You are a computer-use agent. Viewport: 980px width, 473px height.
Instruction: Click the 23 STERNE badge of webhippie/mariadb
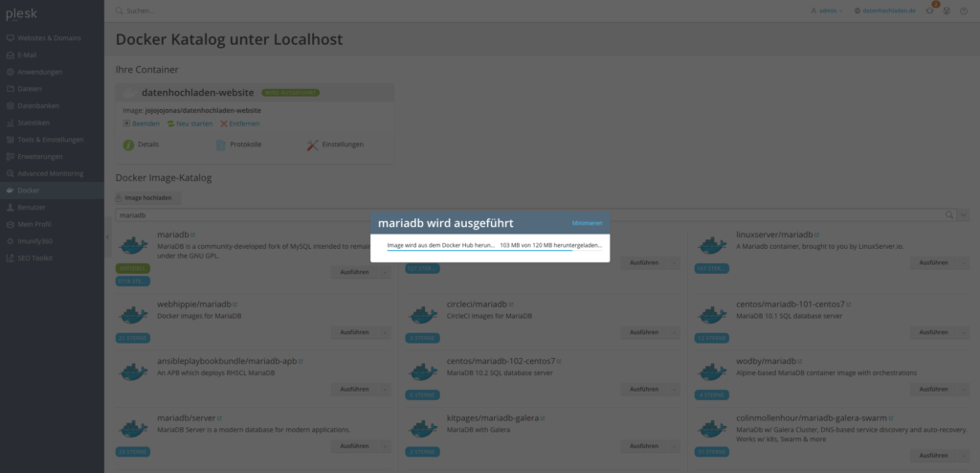point(132,339)
